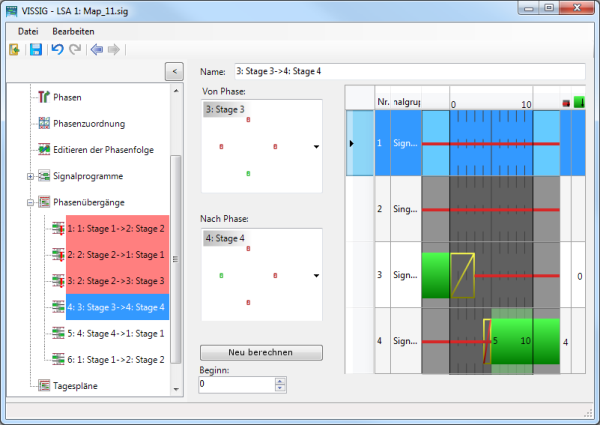Open the Bearbeiten menu

point(73,31)
